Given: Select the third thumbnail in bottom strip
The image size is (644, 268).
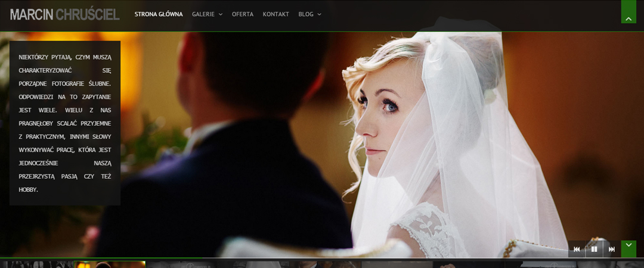Looking at the screenshot, I should point(181,264).
